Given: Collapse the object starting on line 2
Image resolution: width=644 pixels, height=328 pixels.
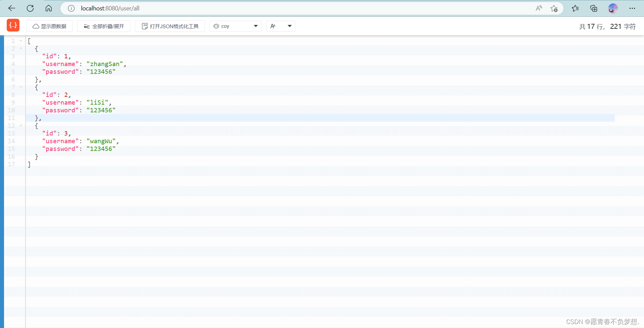Looking at the screenshot, I should pos(21,49).
